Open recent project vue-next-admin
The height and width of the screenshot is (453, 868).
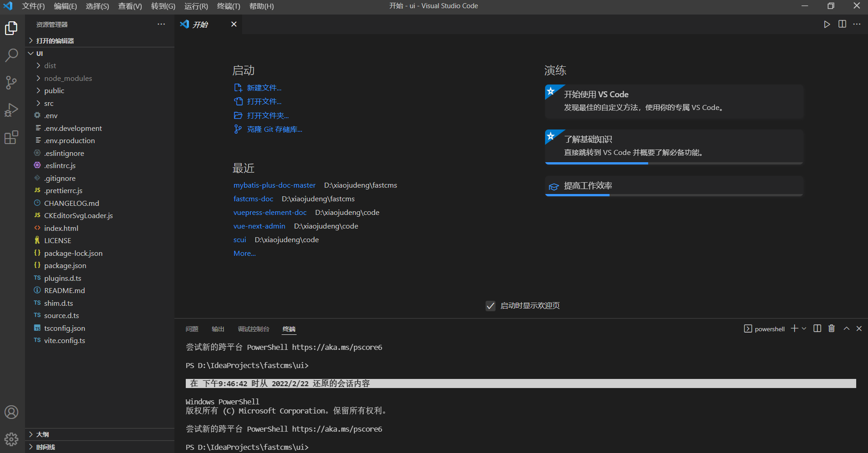pyautogui.click(x=259, y=226)
